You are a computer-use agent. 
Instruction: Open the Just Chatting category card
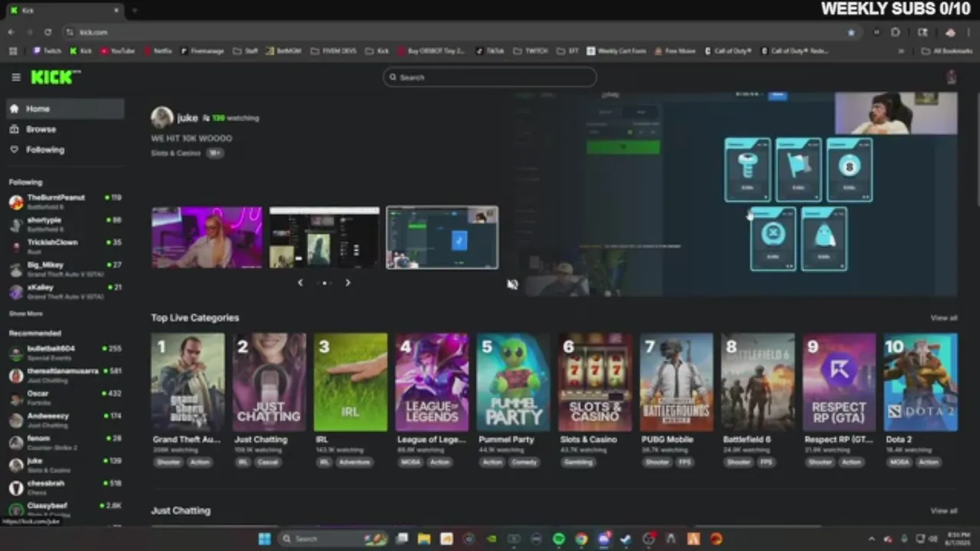(269, 383)
